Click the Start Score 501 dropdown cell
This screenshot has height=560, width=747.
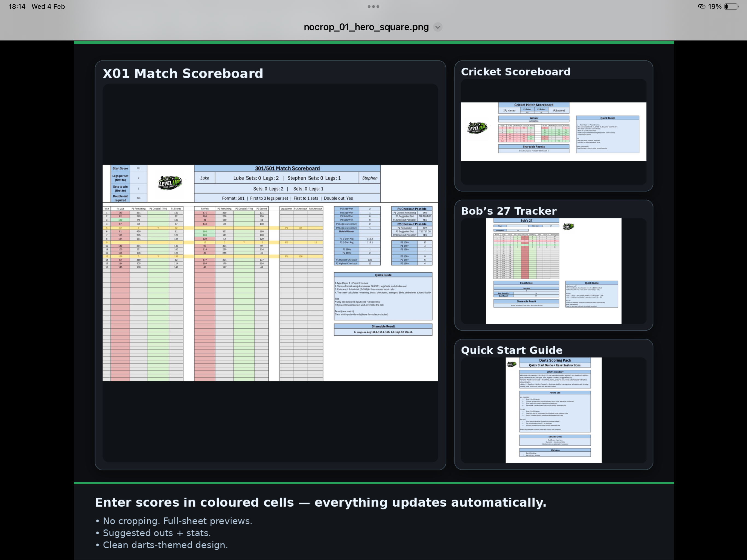coord(138,168)
